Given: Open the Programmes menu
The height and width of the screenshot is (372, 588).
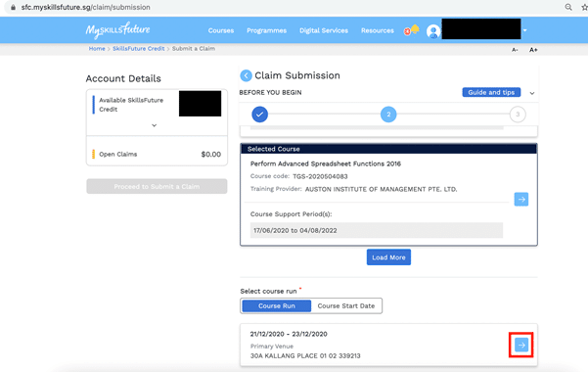Looking at the screenshot, I should pyautogui.click(x=267, y=30).
